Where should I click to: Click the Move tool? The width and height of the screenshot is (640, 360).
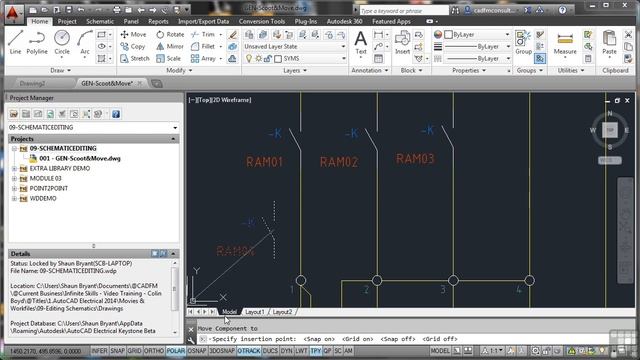coord(133,35)
